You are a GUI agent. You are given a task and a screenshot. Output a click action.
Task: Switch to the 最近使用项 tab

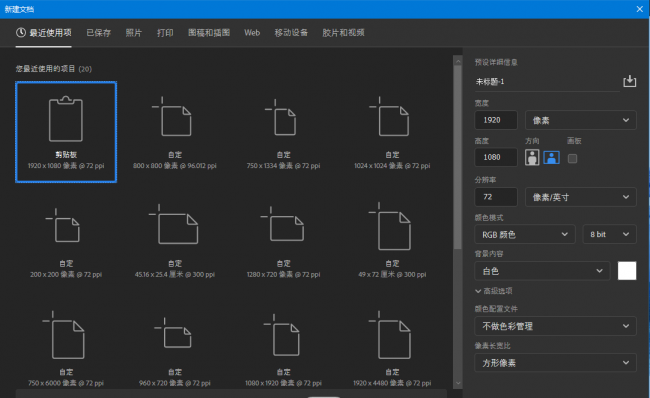44,33
